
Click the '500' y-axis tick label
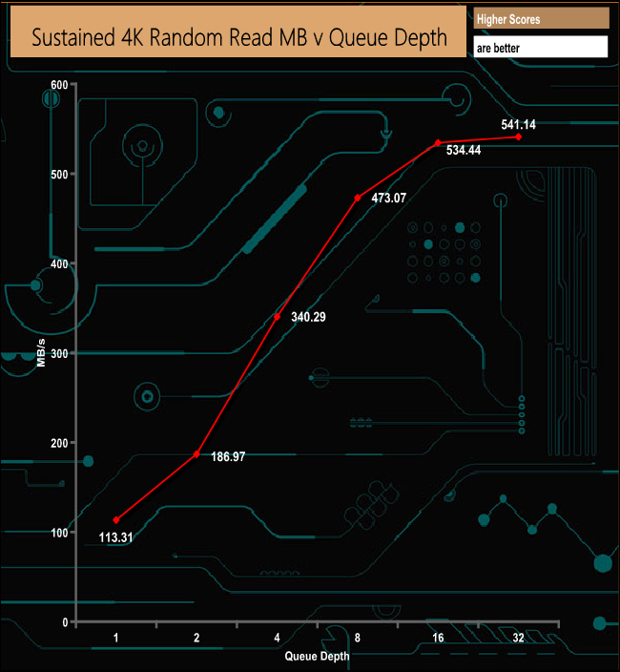(x=59, y=174)
